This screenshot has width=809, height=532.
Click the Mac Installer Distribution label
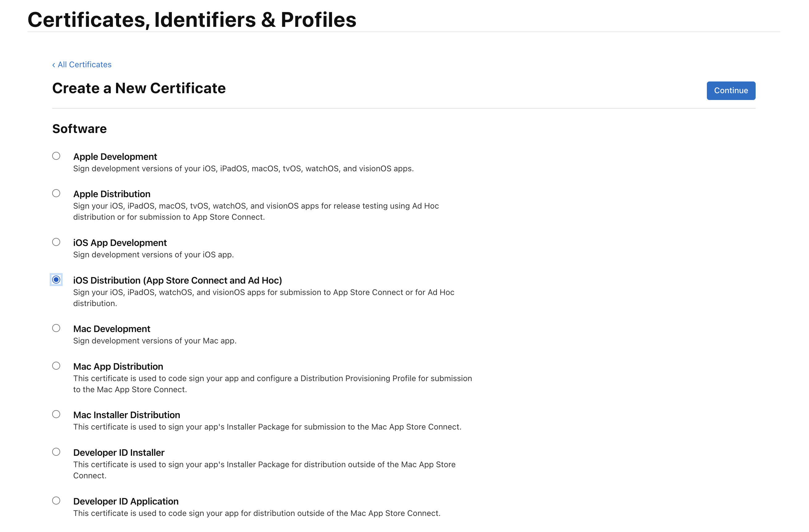click(x=127, y=415)
